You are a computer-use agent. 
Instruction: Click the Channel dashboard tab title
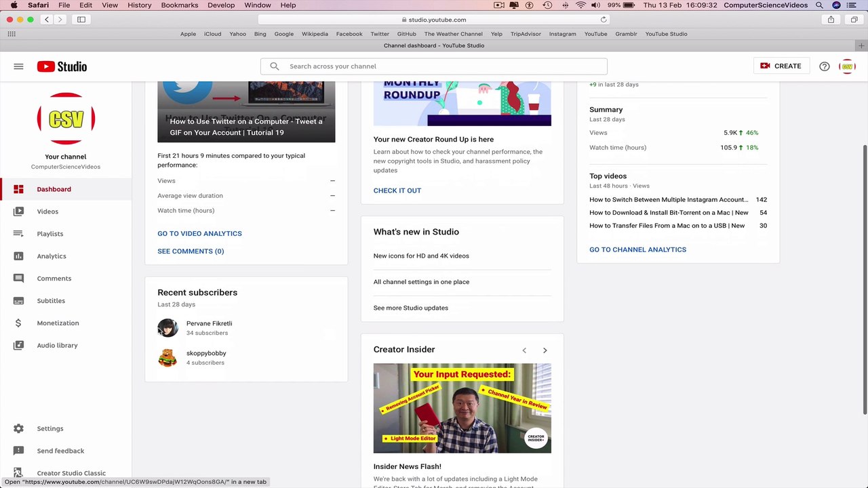tap(434, 45)
